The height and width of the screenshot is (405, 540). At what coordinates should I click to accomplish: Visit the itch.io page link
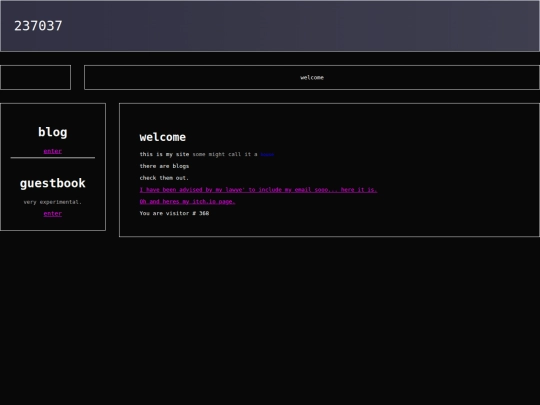[187, 201]
